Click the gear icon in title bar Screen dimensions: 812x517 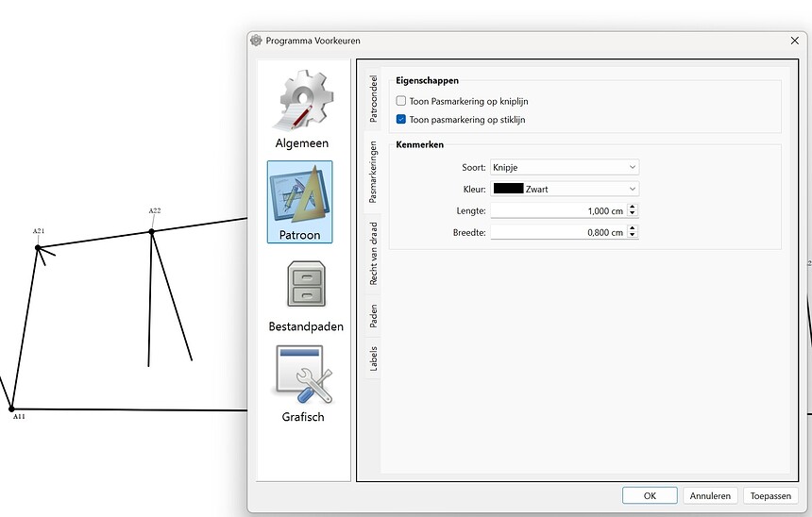pyautogui.click(x=256, y=41)
